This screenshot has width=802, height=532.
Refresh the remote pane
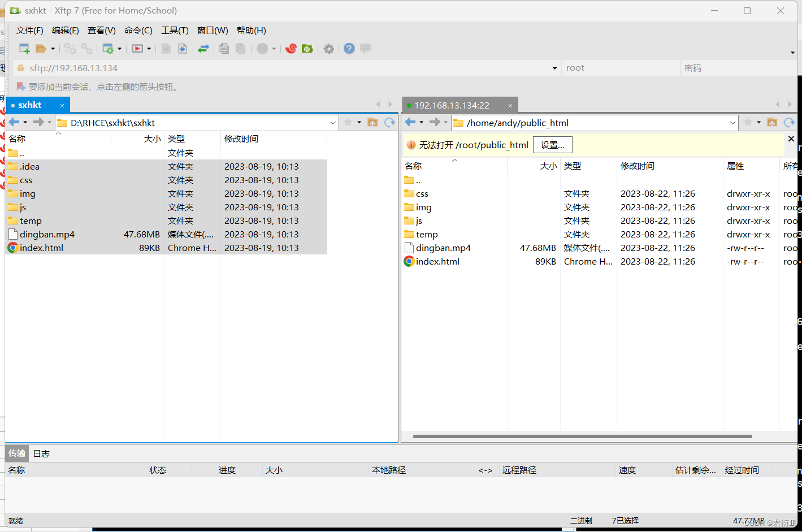pyautogui.click(x=789, y=122)
